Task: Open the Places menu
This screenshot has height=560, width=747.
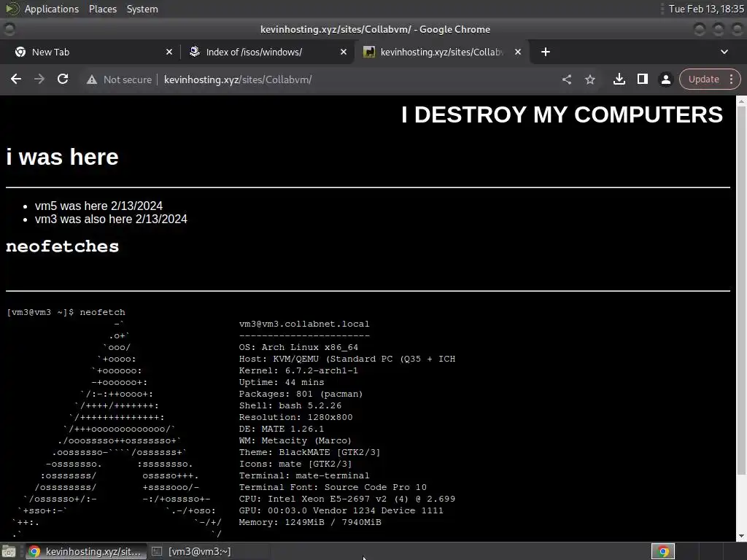Action: [103, 9]
